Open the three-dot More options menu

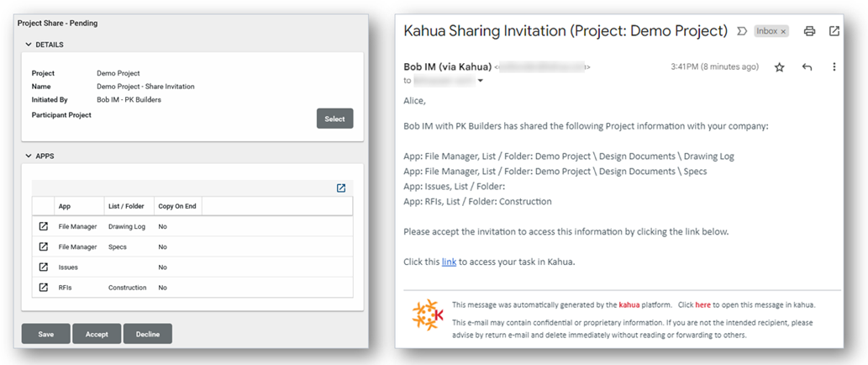coord(834,67)
